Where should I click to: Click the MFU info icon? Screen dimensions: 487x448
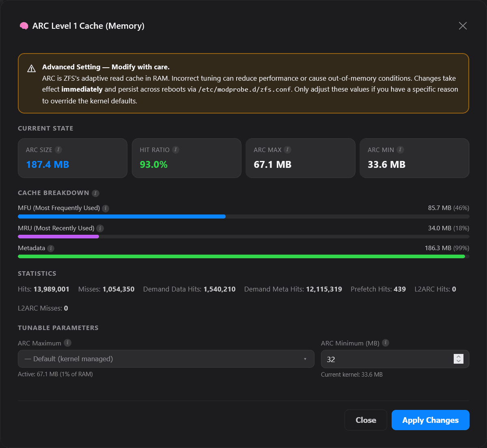pyautogui.click(x=106, y=208)
